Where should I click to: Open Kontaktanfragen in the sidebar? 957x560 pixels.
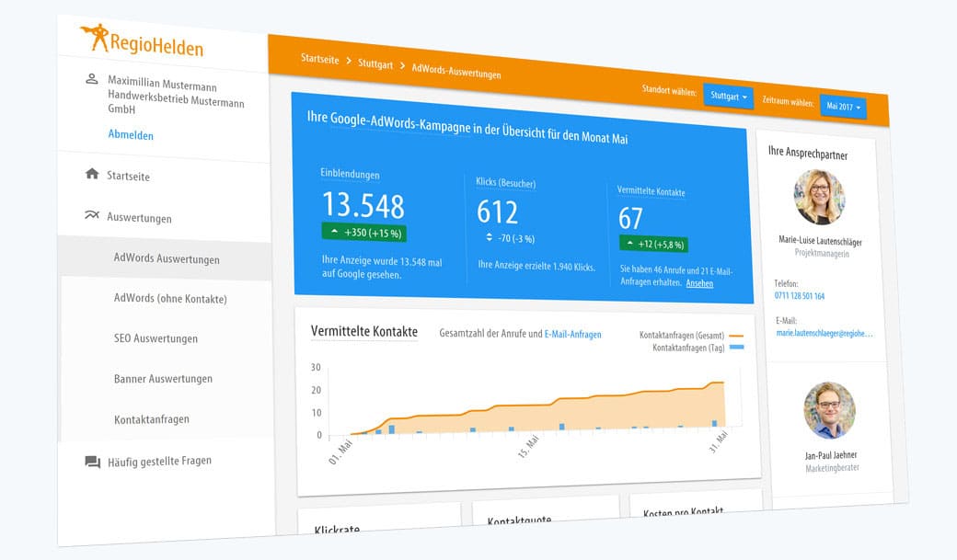[151, 419]
